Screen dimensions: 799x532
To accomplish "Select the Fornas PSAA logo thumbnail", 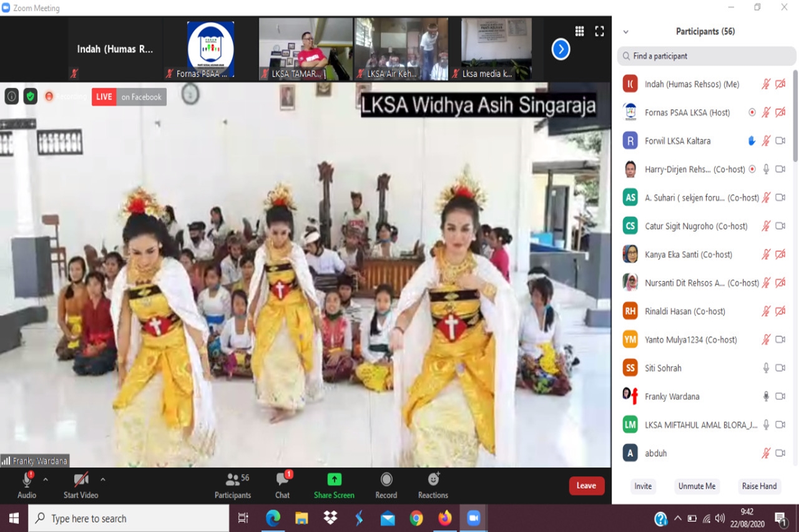I will coord(210,49).
